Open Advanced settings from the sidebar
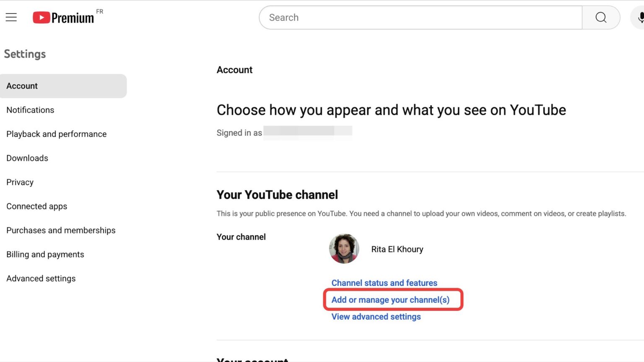Viewport: 644px width, 362px height. (41, 278)
